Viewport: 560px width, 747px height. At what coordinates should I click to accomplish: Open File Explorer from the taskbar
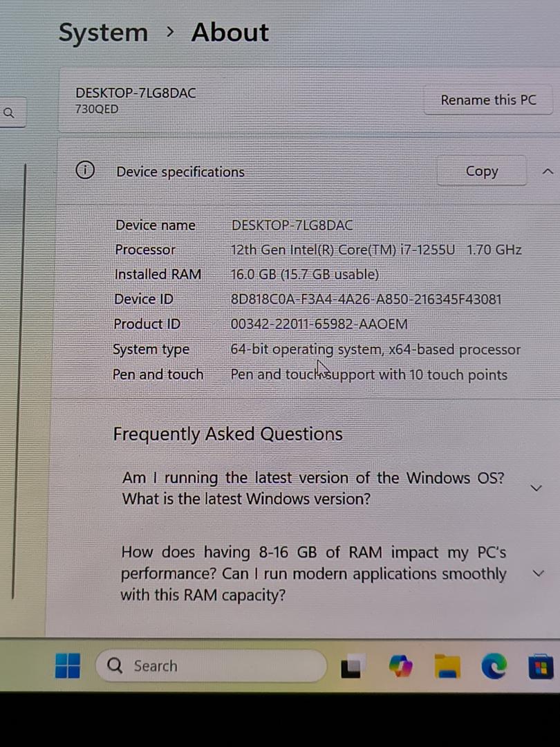tap(447, 666)
